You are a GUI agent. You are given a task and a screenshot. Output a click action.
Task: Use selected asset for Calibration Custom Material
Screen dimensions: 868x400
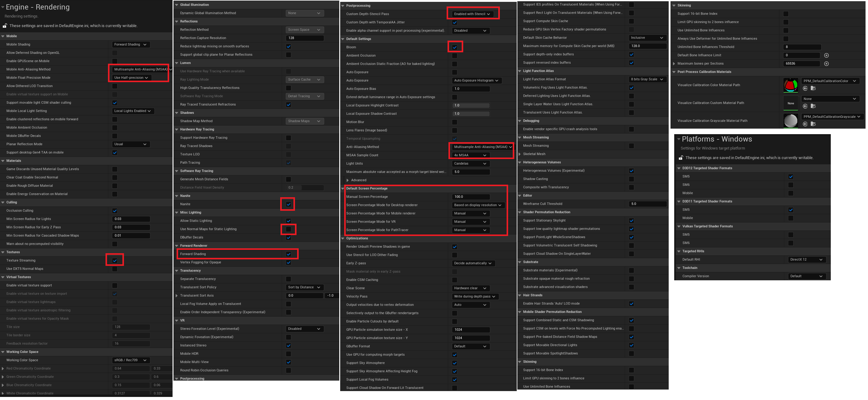(x=805, y=106)
